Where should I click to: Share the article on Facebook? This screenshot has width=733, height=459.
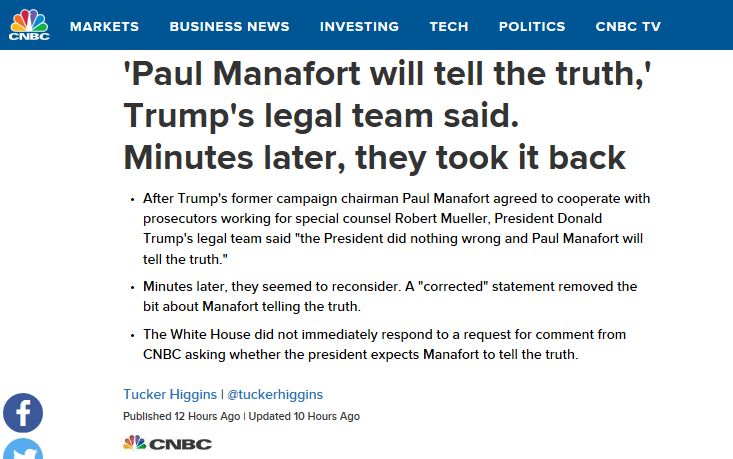pyautogui.click(x=23, y=413)
